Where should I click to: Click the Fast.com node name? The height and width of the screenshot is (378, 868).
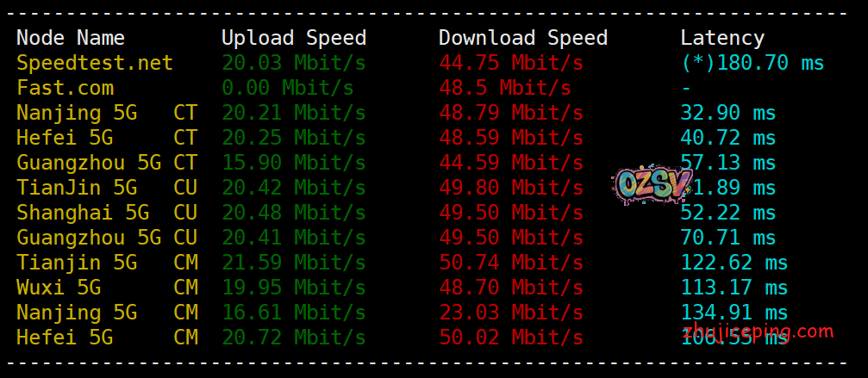coord(65,88)
